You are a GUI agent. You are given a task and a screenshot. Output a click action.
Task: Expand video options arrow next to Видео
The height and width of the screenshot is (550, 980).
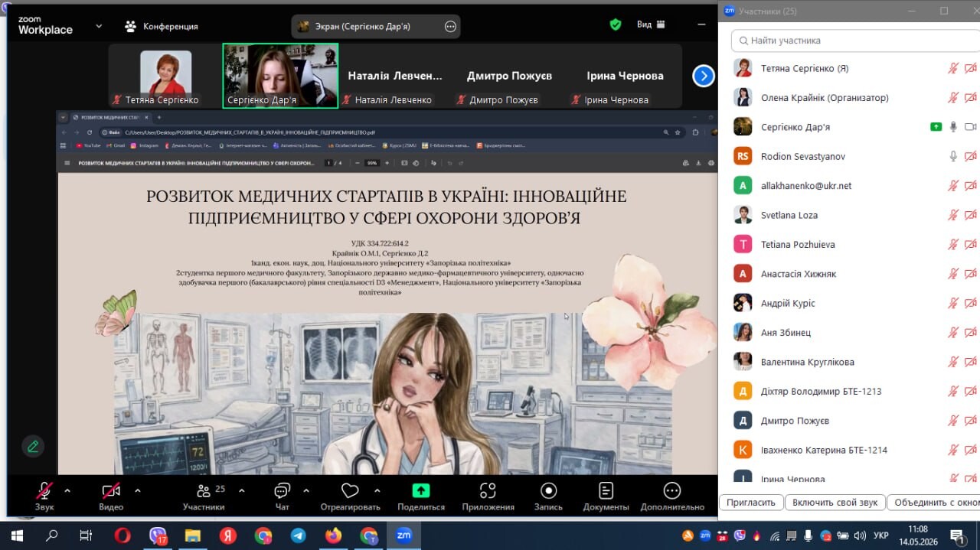(x=138, y=490)
